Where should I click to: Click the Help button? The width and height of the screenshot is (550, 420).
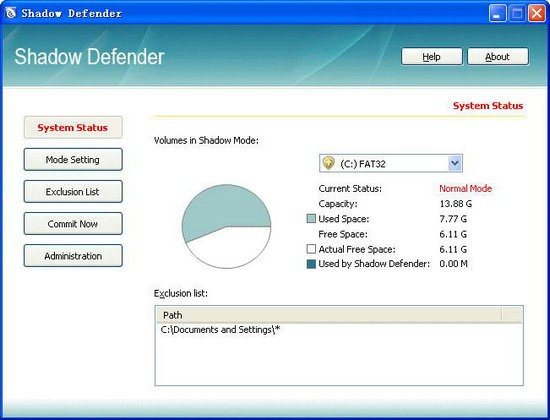pos(431,56)
